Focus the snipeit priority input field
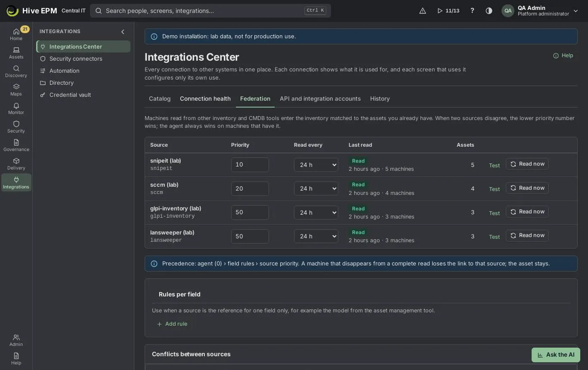The image size is (588, 370). (x=250, y=165)
